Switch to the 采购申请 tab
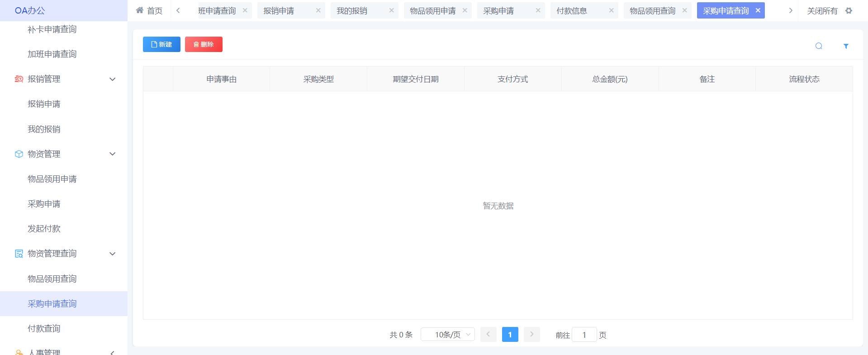Viewport: 868px width, 355px height. [x=498, y=10]
